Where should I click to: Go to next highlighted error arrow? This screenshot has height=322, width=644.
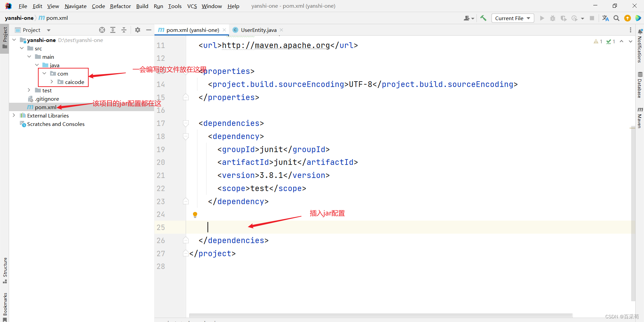pos(631,41)
